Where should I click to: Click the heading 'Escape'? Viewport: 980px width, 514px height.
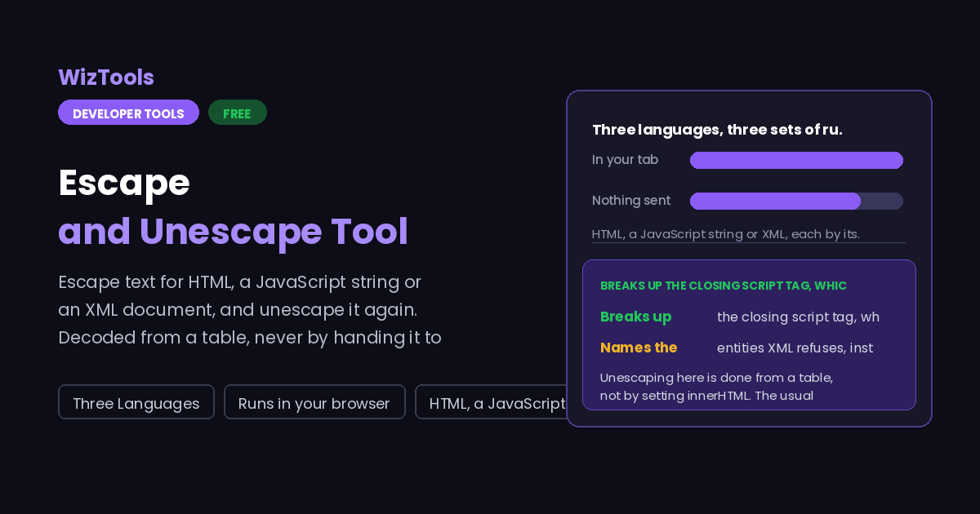(124, 183)
